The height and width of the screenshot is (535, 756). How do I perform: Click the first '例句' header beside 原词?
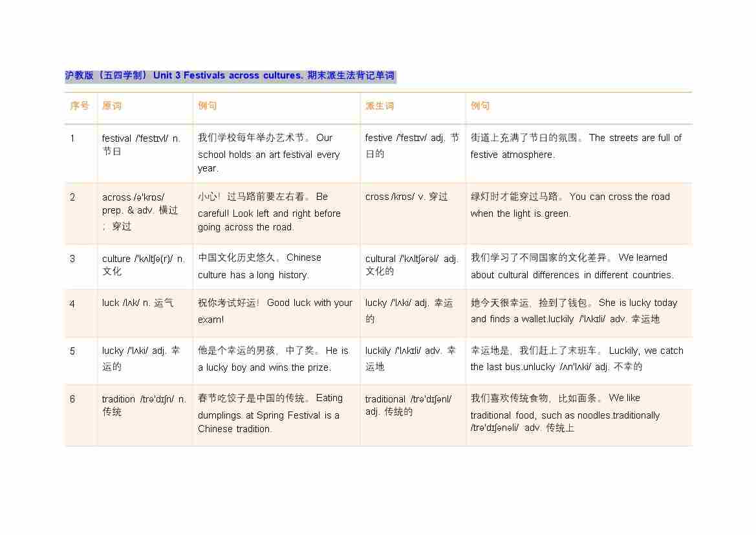coord(208,106)
